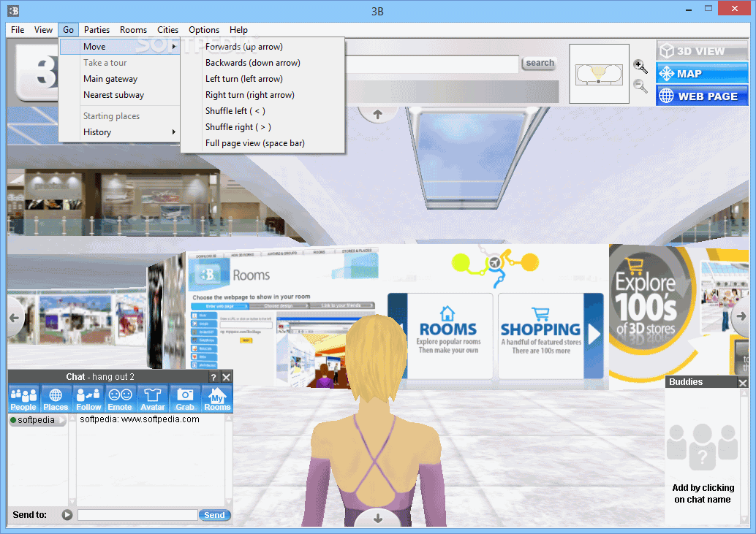The width and height of the screenshot is (756, 534).
Task: Open the Emote icon menu
Action: tap(120, 398)
